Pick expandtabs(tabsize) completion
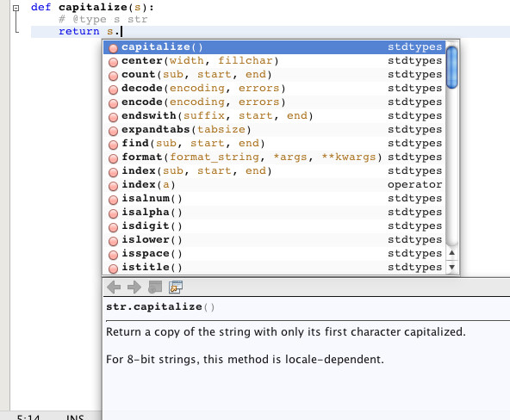 pyautogui.click(x=274, y=130)
